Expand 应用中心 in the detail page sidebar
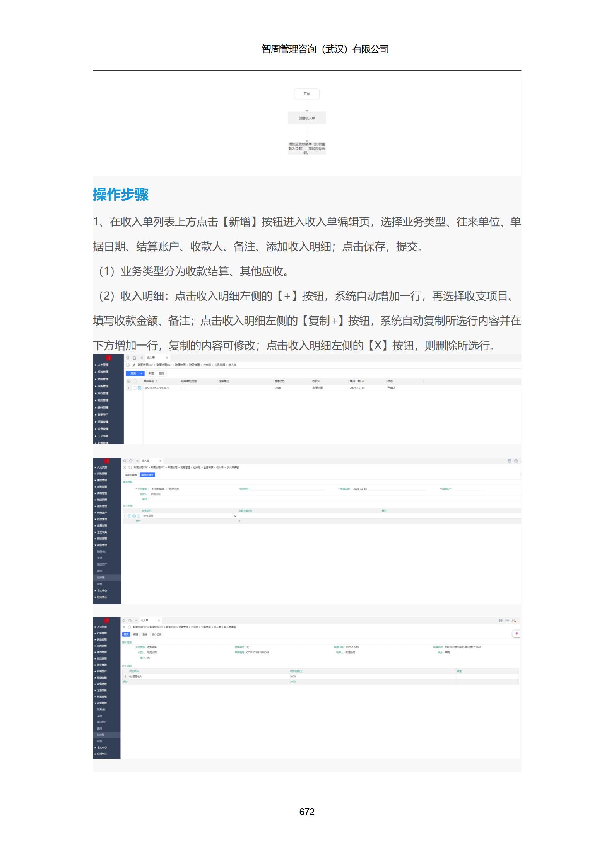The width and height of the screenshot is (614, 868). pos(101,754)
